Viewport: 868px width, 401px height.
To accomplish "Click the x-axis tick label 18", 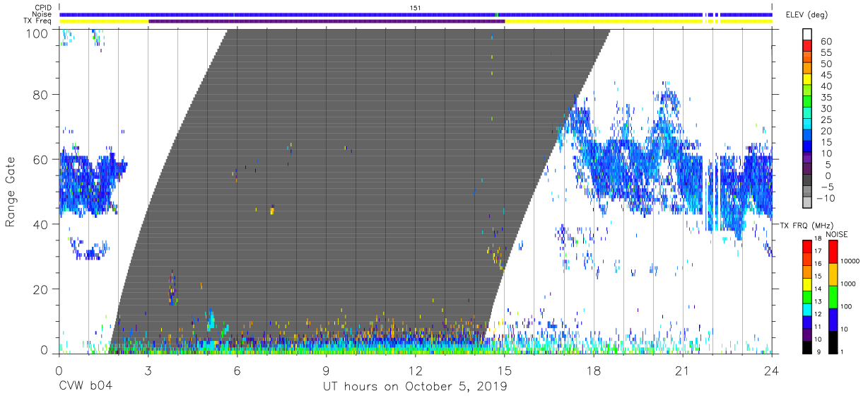I will click(593, 371).
